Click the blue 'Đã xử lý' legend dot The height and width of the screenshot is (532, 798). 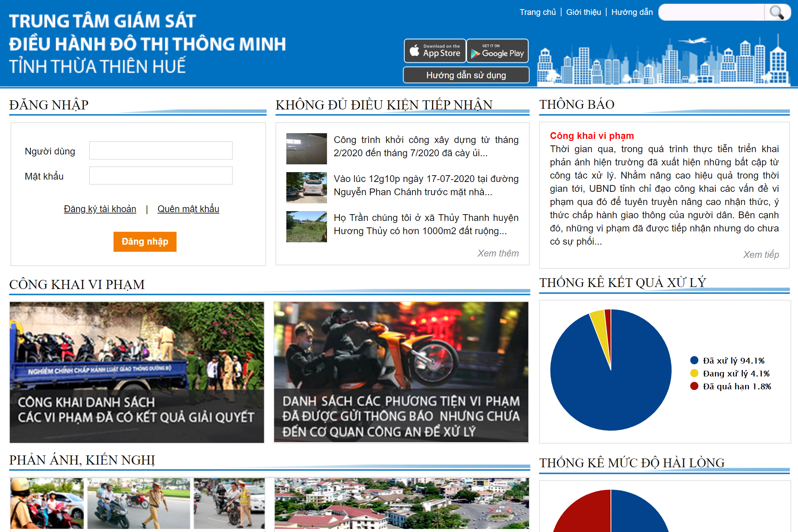(694, 360)
